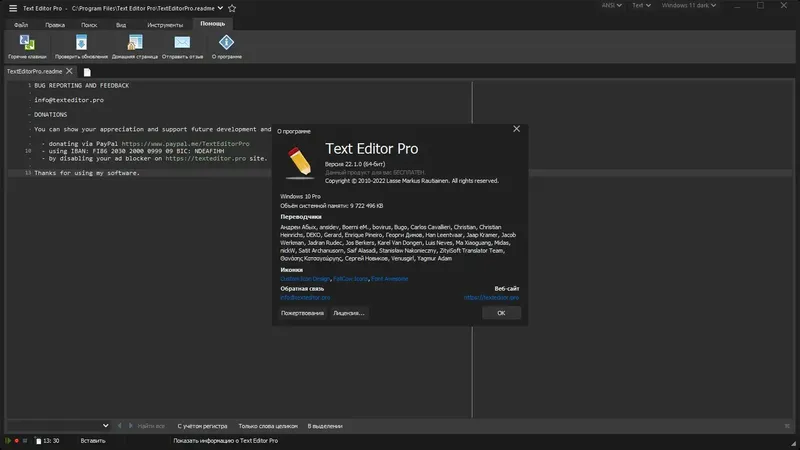This screenshot has width=800, height=450.
Task: Open the Text highlighter dropdown
Action: 641,6
